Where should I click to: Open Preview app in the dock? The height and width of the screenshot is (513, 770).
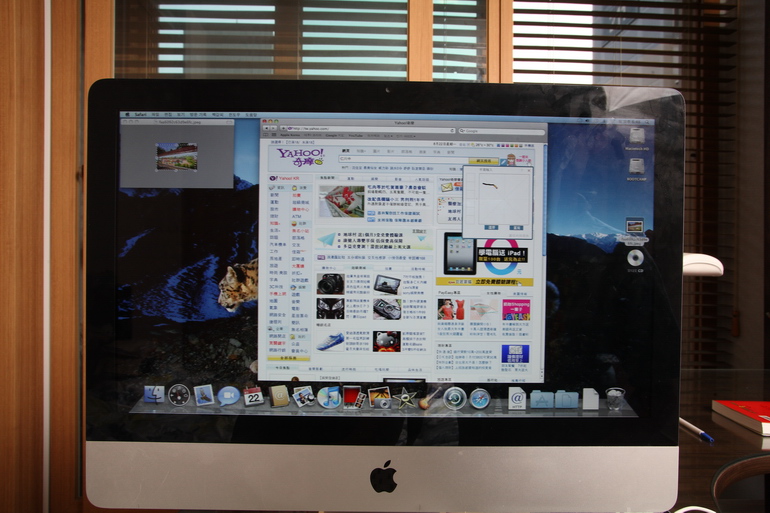click(x=303, y=397)
